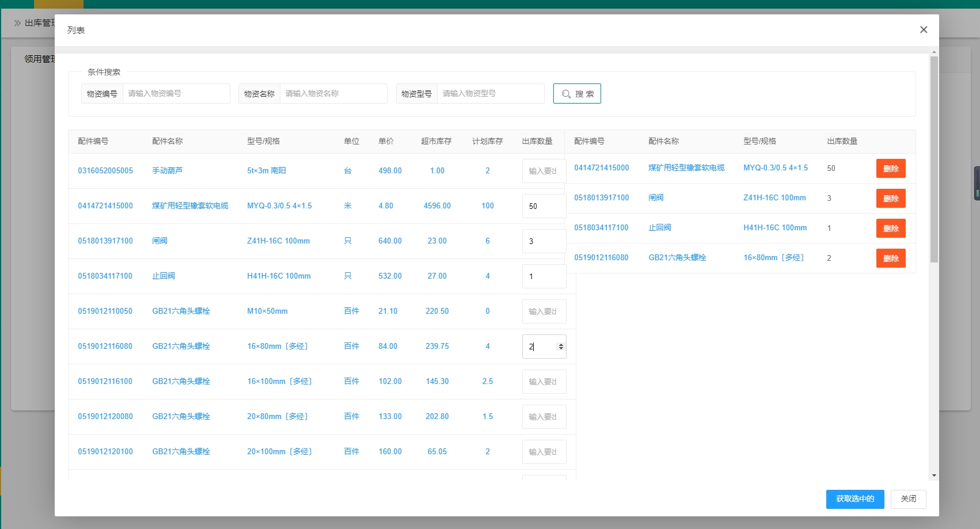Click spec Z41H-16C 100mm in left table

pos(279,241)
